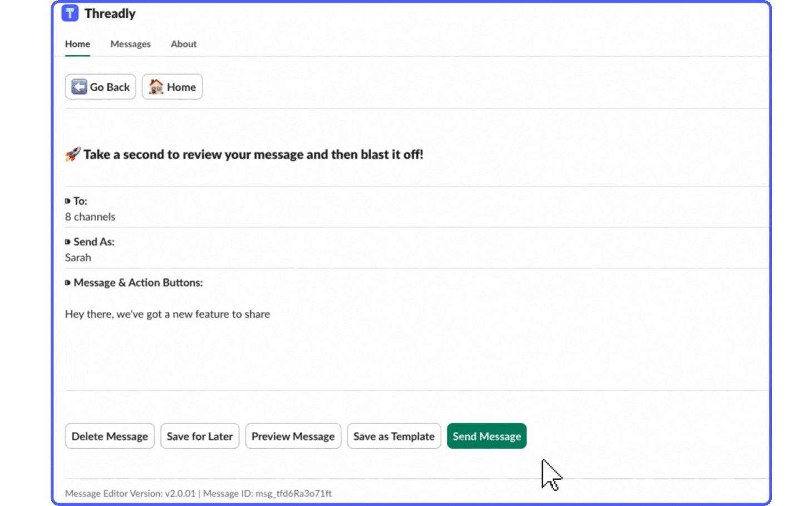Image resolution: width=812 pixels, height=506 pixels.
Task: Click the "To:" field label
Action: click(x=80, y=201)
